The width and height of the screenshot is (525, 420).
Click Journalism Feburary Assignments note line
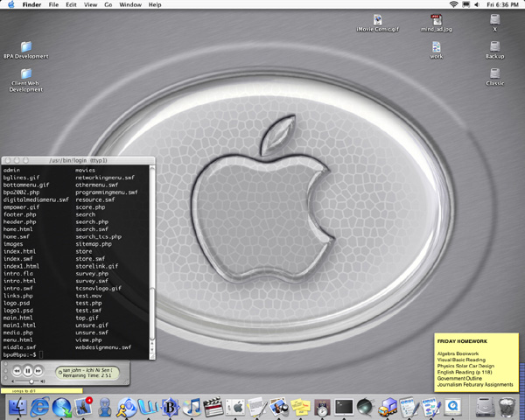coord(475,384)
